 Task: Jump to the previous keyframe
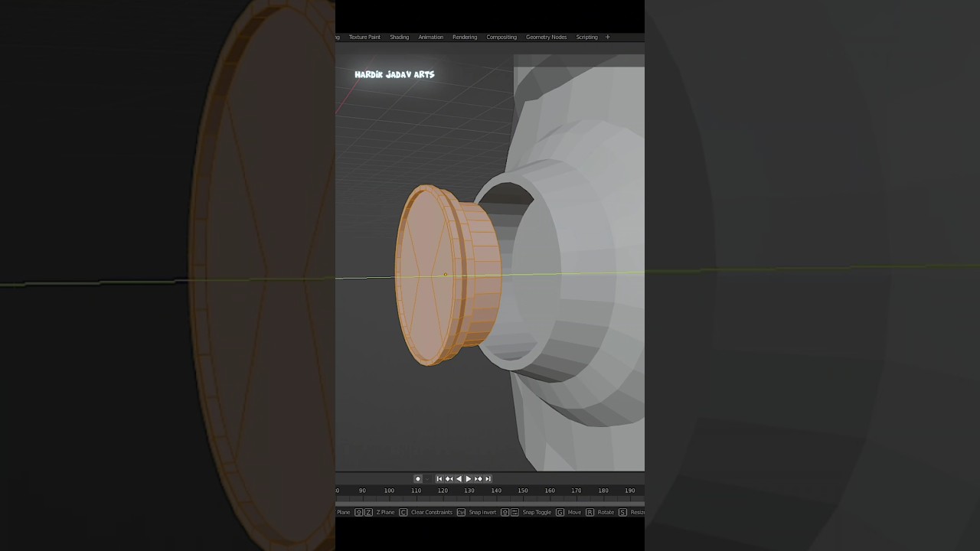click(449, 479)
